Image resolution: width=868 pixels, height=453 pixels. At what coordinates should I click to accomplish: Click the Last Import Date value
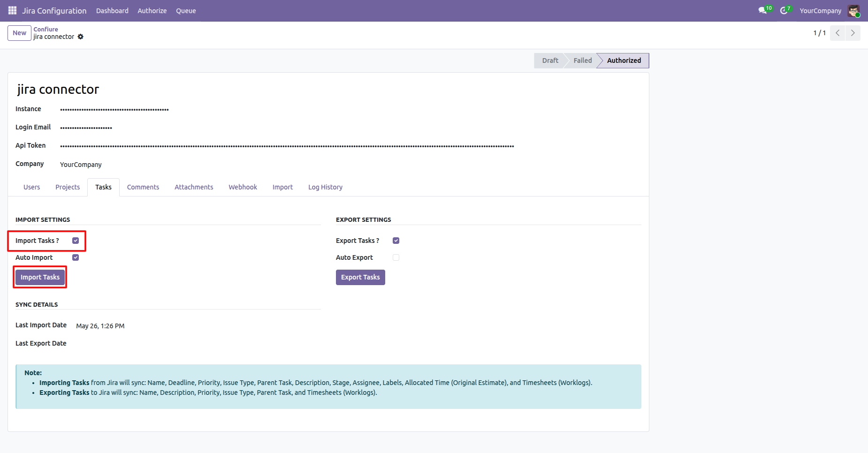point(100,326)
